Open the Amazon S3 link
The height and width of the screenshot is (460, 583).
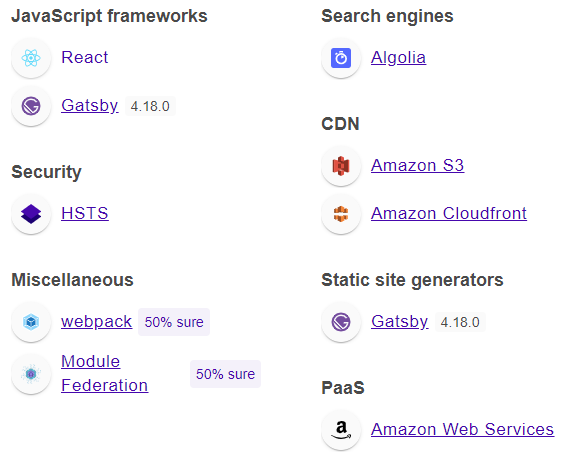tap(418, 165)
